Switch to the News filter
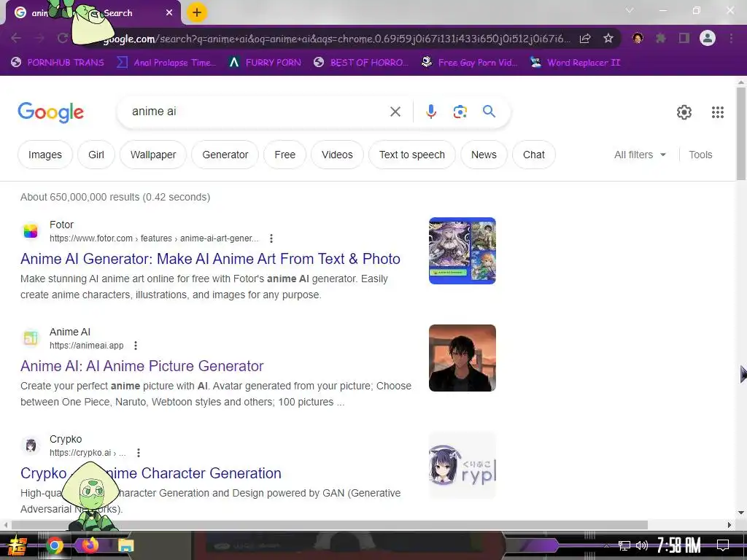747x560 pixels. (x=484, y=155)
